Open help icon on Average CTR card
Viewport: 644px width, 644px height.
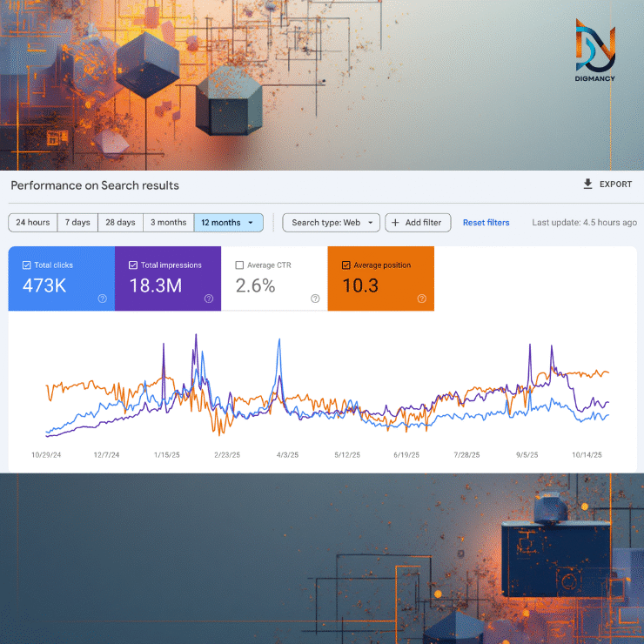click(x=315, y=299)
